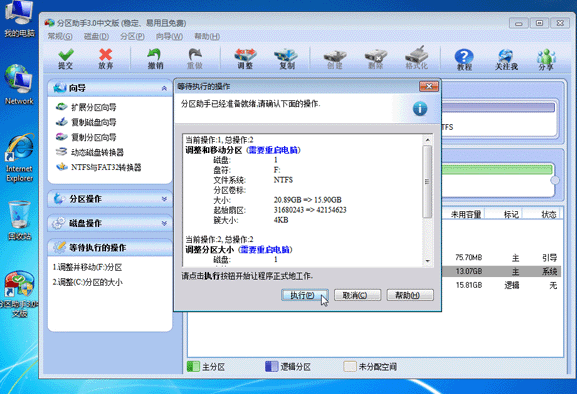The width and height of the screenshot is (577, 394).
Task: Open the Internet Explorer desktop icon
Action: point(19,158)
